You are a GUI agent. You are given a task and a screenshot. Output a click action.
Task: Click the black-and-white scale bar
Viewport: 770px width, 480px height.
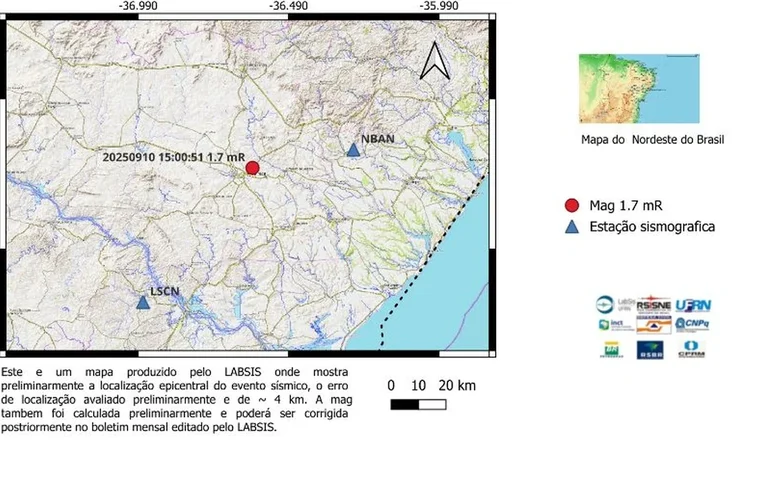coord(418,404)
